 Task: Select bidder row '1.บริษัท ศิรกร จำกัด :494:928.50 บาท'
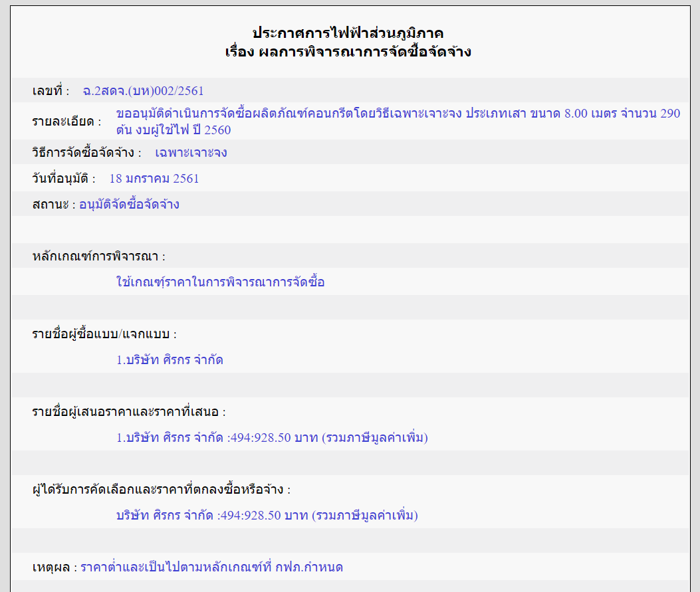pyautogui.click(x=217, y=437)
